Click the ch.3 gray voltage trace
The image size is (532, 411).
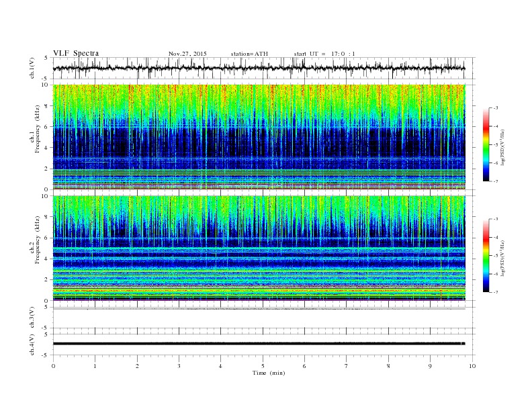[x=259, y=309]
